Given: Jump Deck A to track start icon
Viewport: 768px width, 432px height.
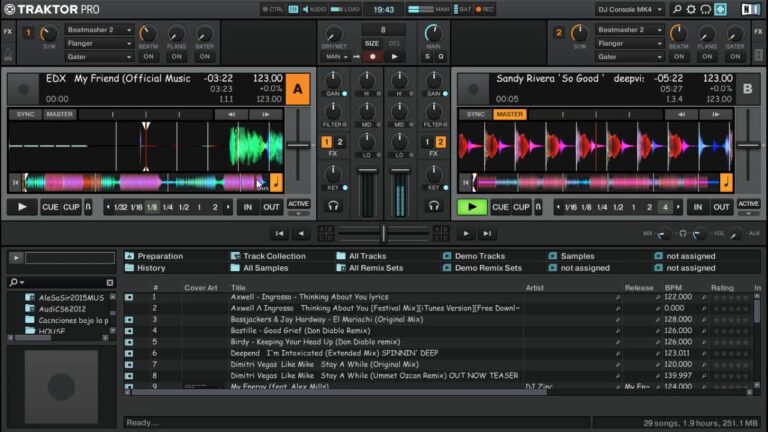Looking at the screenshot, I should pos(15,183).
